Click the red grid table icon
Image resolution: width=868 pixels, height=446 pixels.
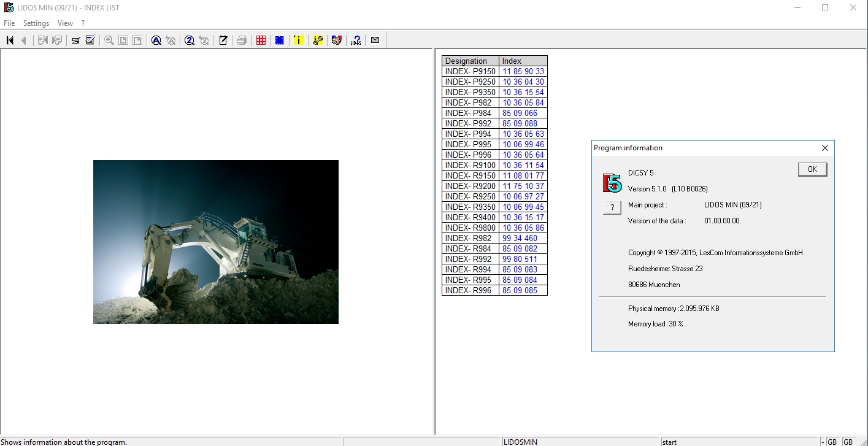tap(260, 40)
